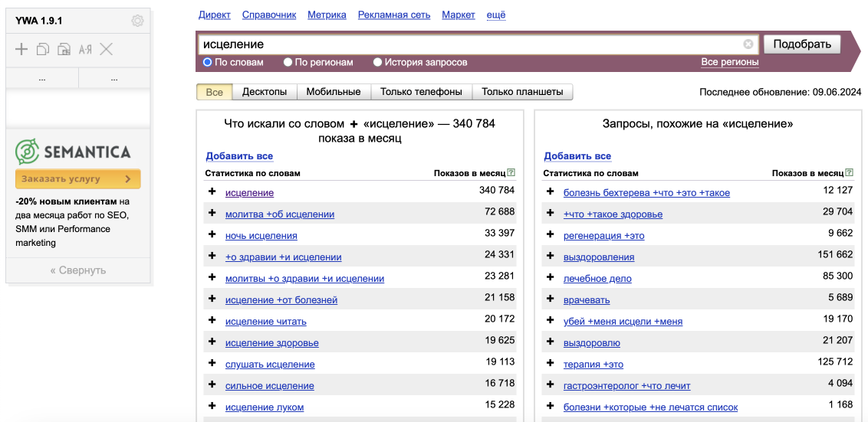
Task: Open 'Метрика' top menu link
Action: (x=327, y=15)
